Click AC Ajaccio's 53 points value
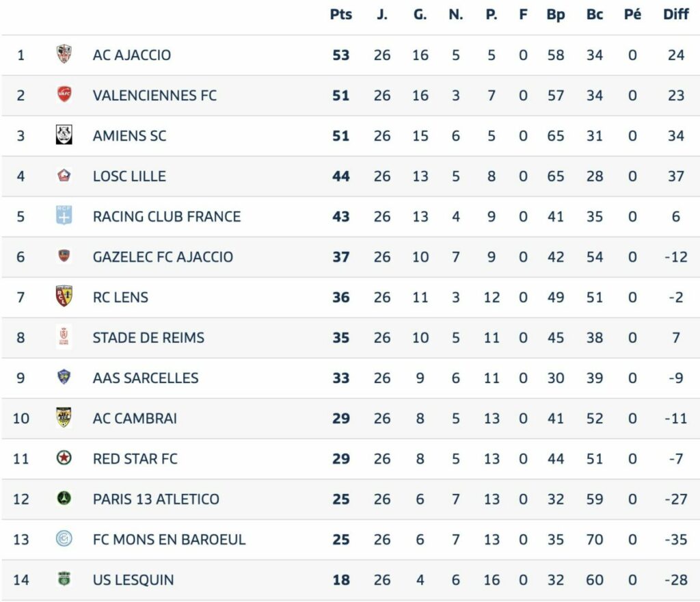 coord(341,55)
